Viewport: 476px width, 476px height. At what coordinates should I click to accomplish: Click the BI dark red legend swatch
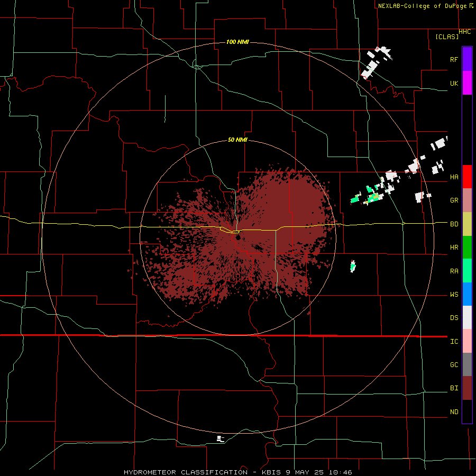click(x=467, y=388)
